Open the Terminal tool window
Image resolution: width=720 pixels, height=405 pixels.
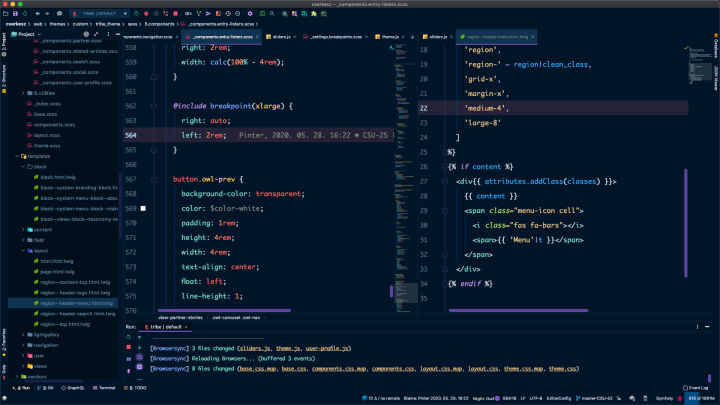click(x=104, y=388)
